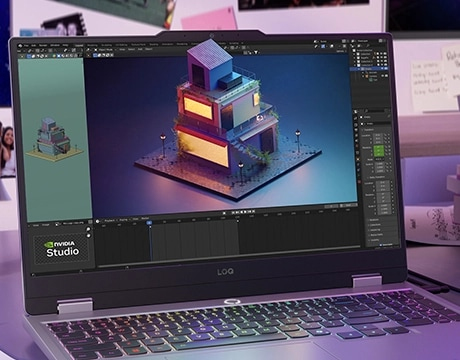Select the highlighted object in outliner

tap(370, 68)
